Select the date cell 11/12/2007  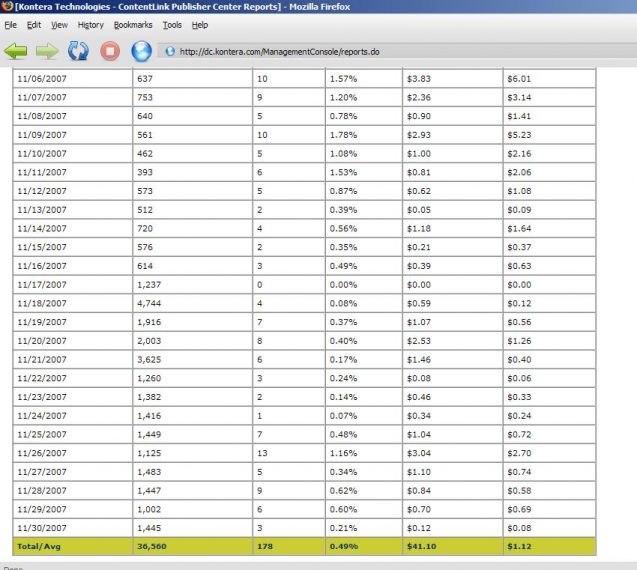pos(42,191)
